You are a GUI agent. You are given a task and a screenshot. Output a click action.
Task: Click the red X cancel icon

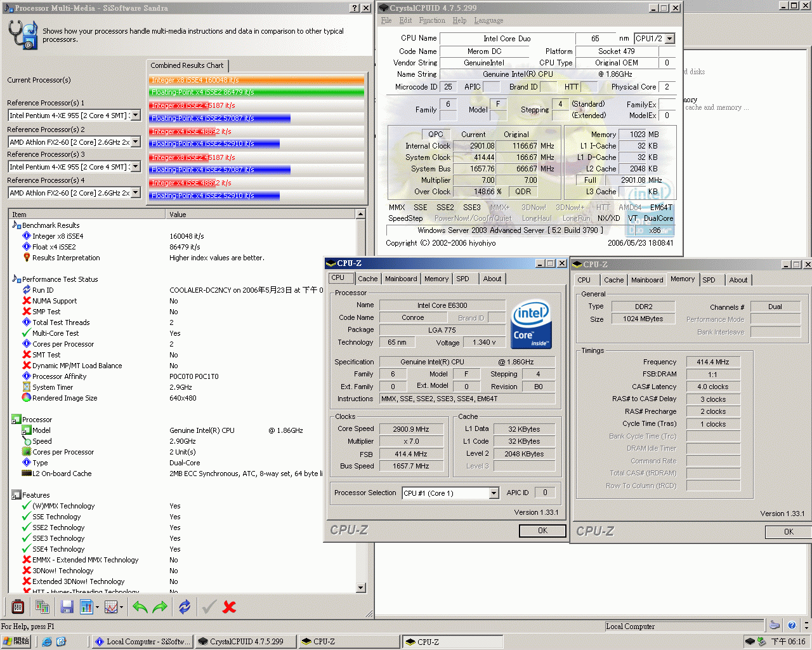click(230, 607)
